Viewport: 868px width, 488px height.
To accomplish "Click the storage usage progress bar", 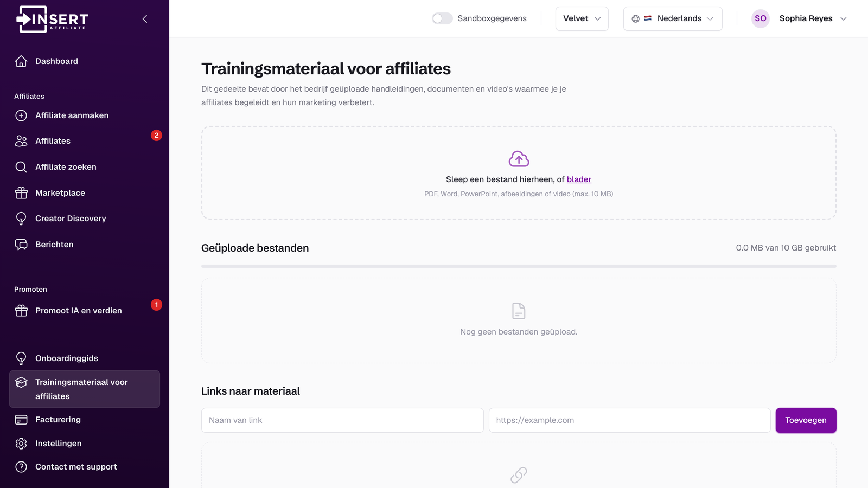I will point(519,266).
